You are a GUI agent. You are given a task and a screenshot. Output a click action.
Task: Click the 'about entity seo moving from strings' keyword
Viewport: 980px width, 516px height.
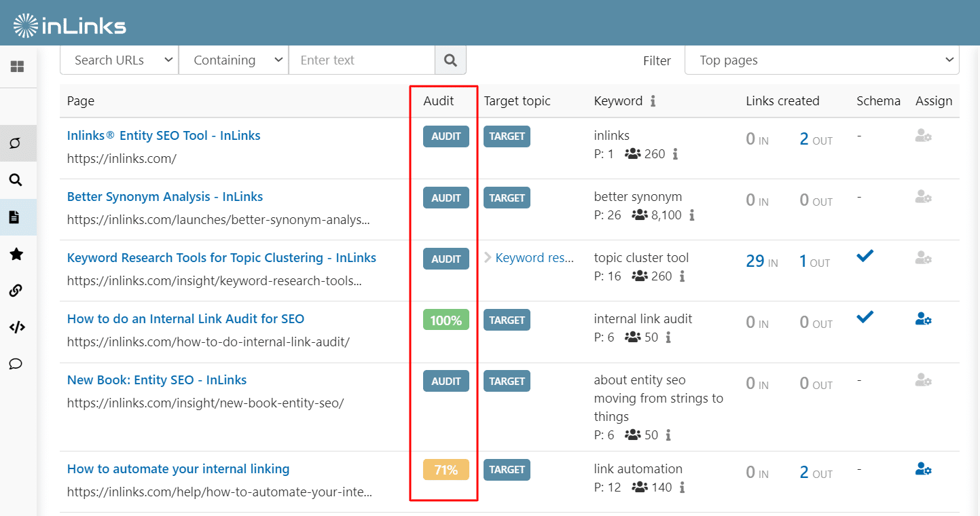tap(658, 399)
